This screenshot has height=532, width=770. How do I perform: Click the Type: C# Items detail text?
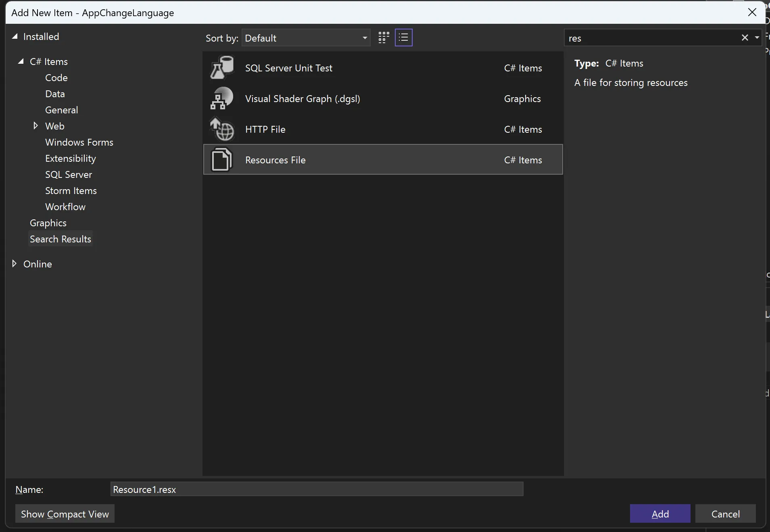609,63
